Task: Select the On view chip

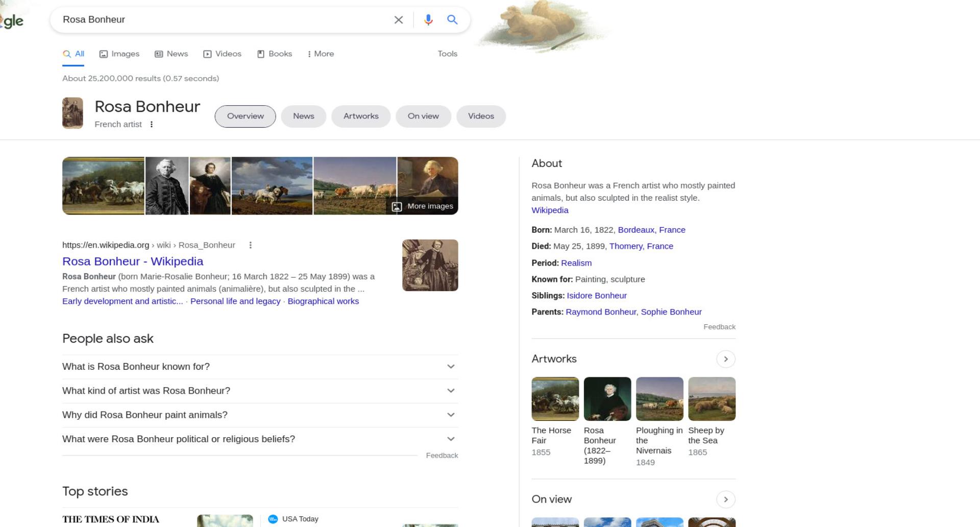Action: (x=423, y=116)
